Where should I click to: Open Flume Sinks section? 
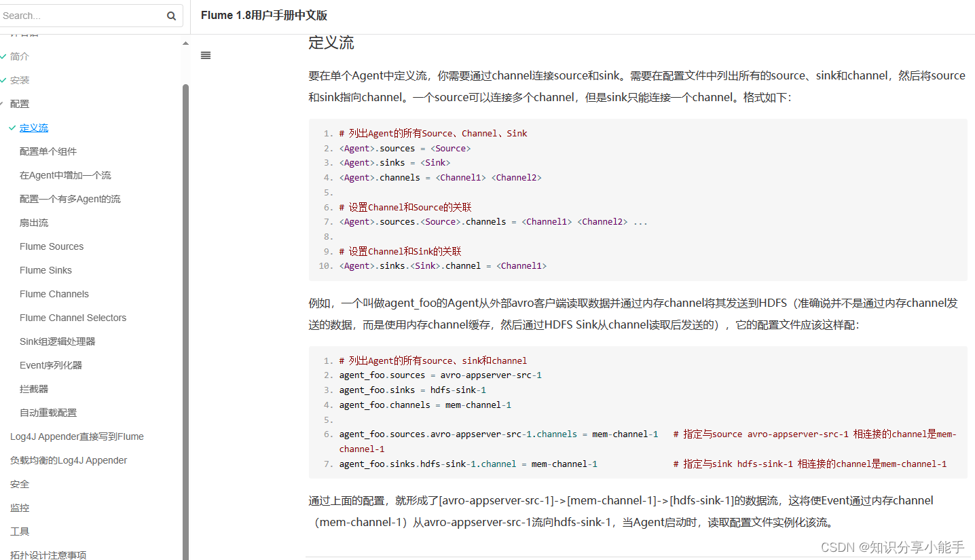coord(45,270)
